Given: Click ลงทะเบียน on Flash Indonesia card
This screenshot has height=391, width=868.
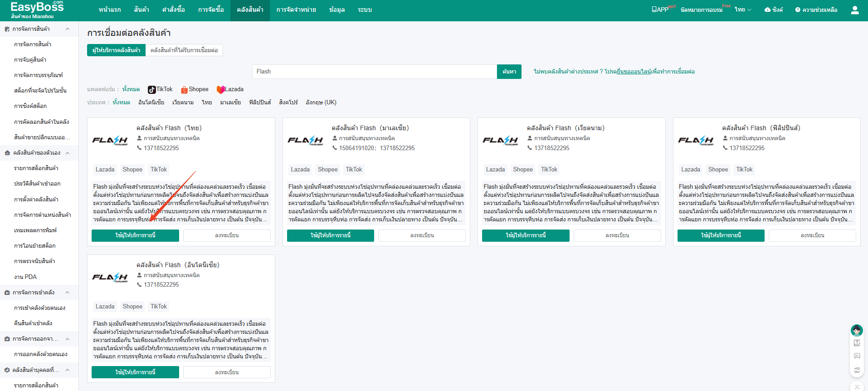Looking at the screenshot, I should (227, 372).
